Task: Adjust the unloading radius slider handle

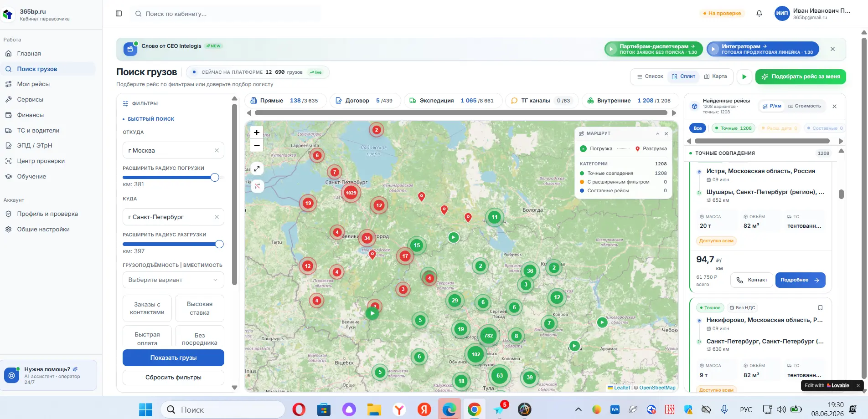Action: (219, 245)
